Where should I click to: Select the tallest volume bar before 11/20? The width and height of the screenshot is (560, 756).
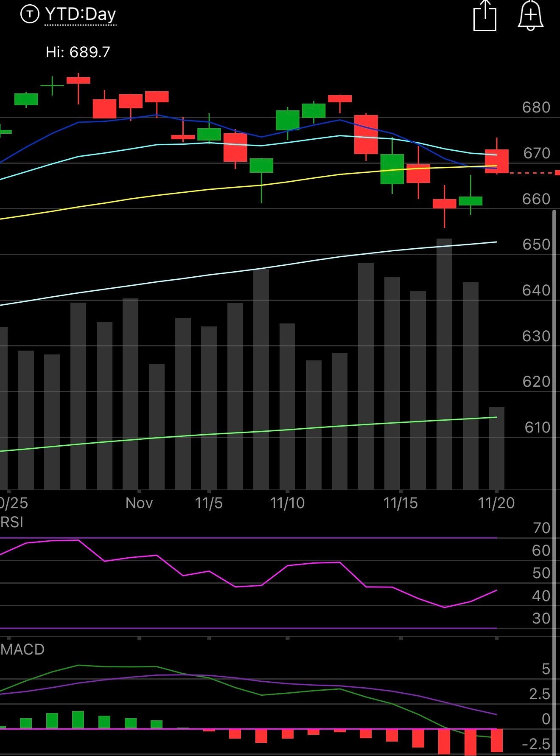[x=444, y=364]
